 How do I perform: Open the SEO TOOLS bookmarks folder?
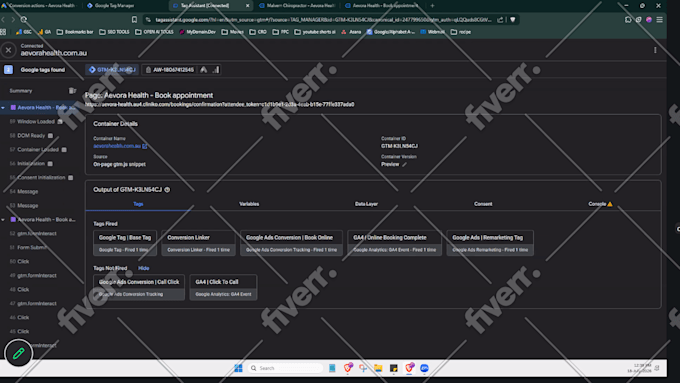[114, 32]
